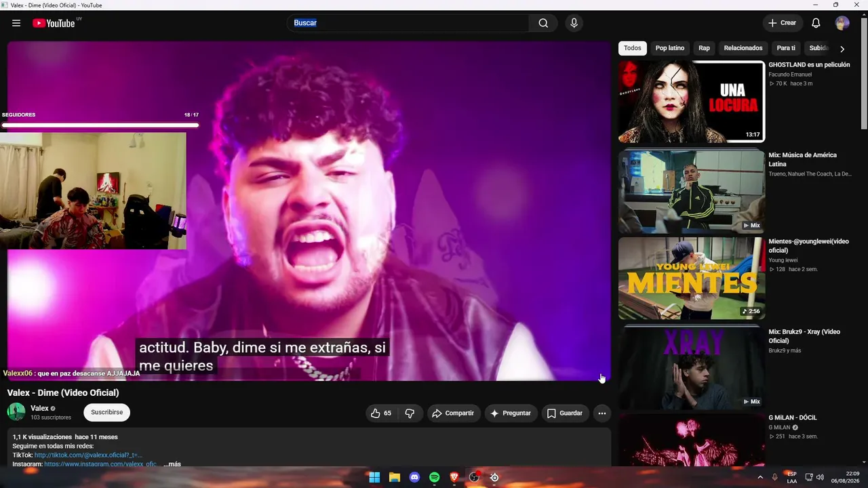The image size is (868, 488).
Task: Click the Buscar search field
Action: tap(408, 23)
